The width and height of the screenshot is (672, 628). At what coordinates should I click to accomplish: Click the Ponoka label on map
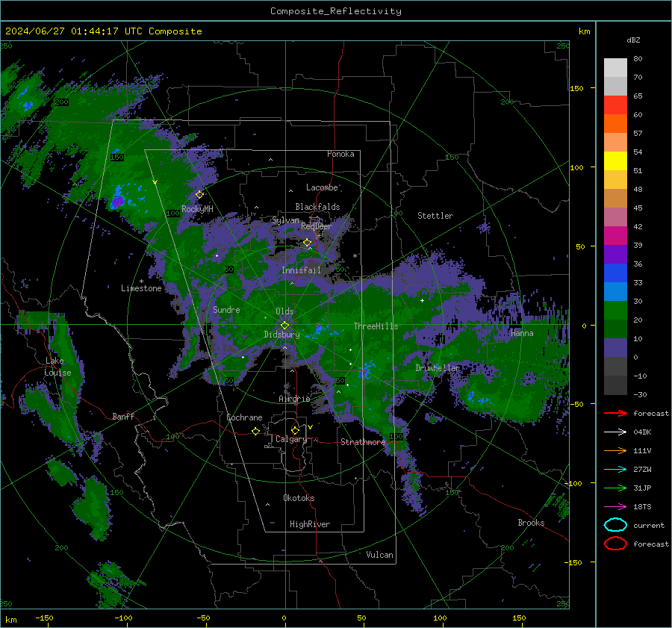click(x=340, y=154)
